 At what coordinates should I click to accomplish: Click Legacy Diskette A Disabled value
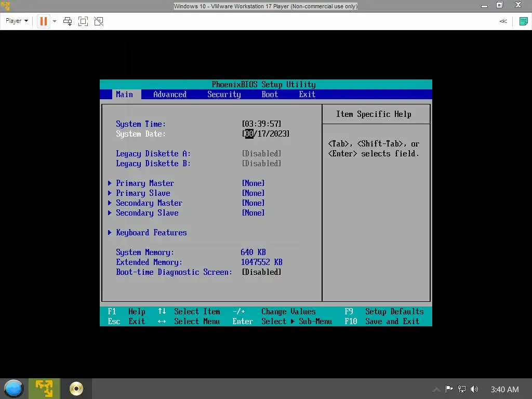pyautogui.click(x=261, y=153)
